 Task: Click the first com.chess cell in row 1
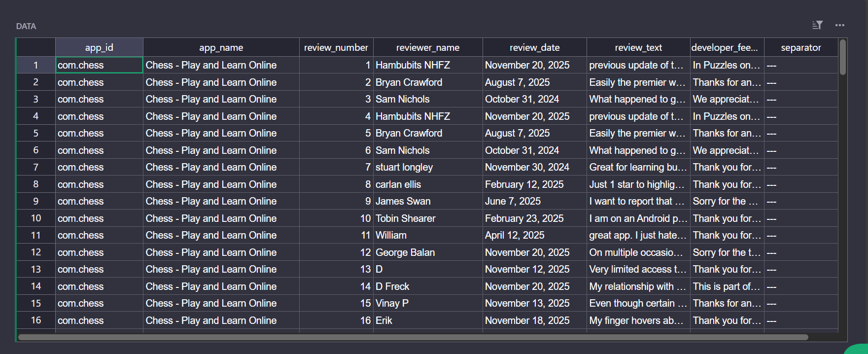tap(99, 65)
